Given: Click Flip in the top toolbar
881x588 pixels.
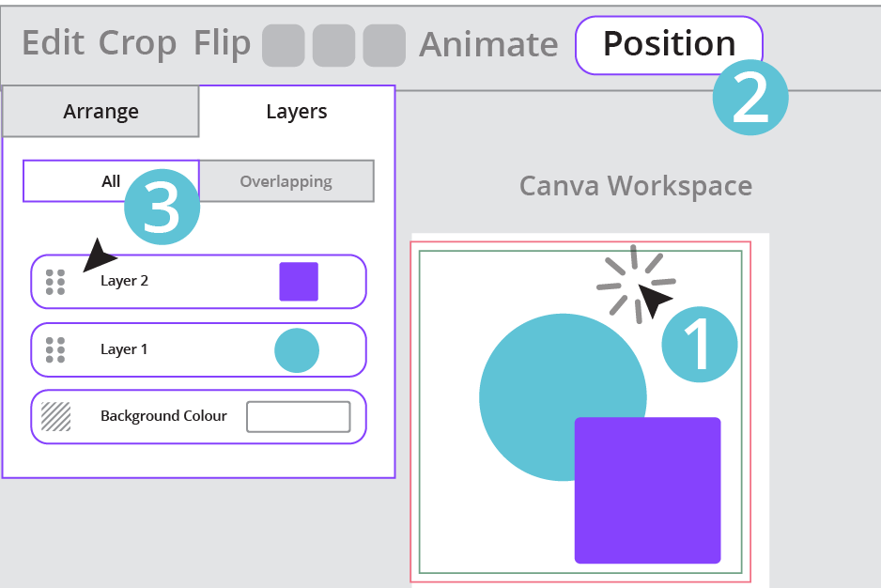Looking at the screenshot, I should (x=222, y=44).
